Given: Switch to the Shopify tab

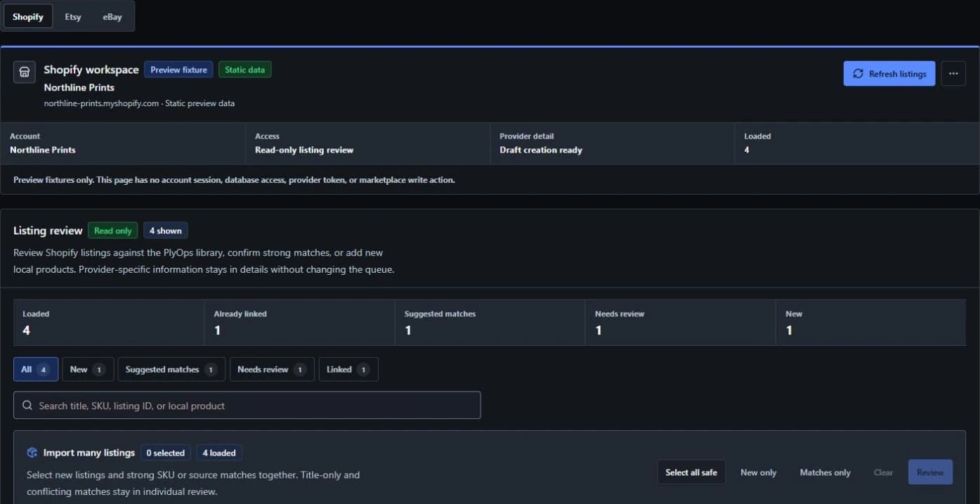Looking at the screenshot, I should pos(28,17).
